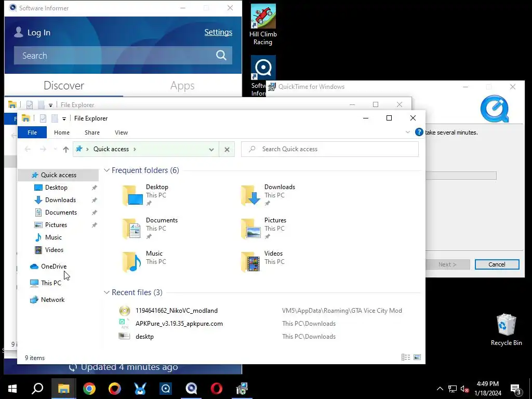Go up one level with up arrow

tap(66, 149)
